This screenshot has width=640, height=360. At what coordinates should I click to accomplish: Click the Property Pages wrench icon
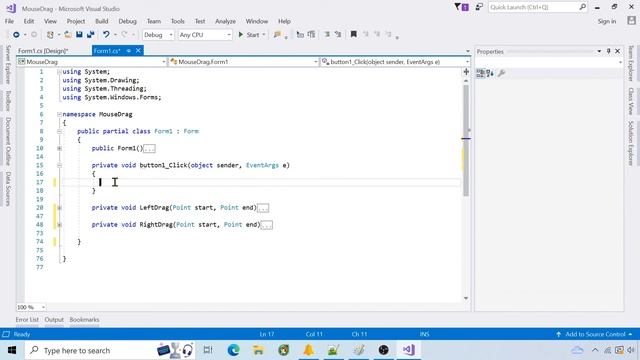pos(502,73)
